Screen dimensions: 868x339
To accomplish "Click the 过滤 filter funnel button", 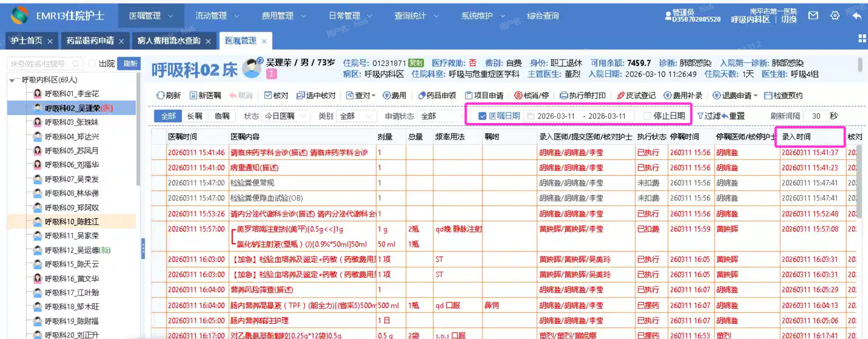I will (709, 116).
